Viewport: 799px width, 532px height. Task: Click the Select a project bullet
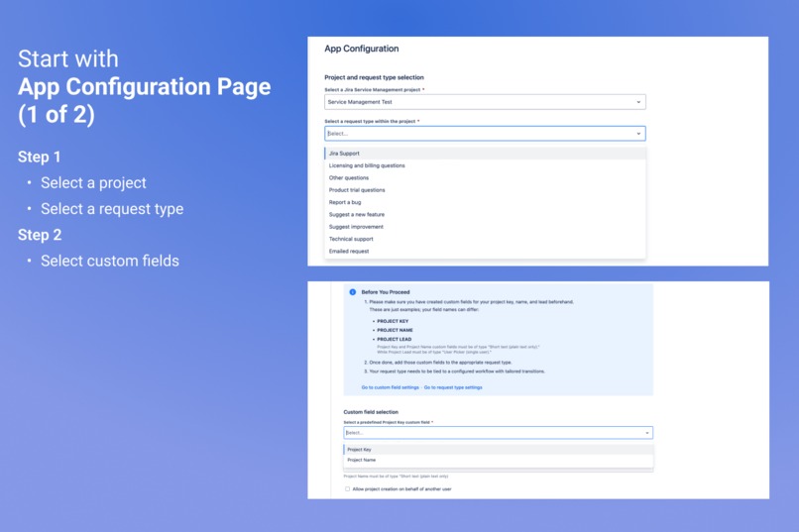point(93,182)
